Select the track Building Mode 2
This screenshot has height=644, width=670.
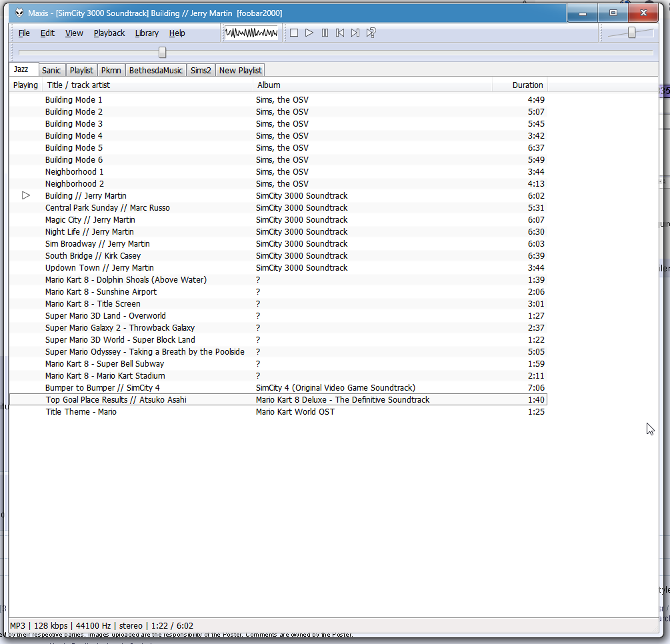(278, 111)
